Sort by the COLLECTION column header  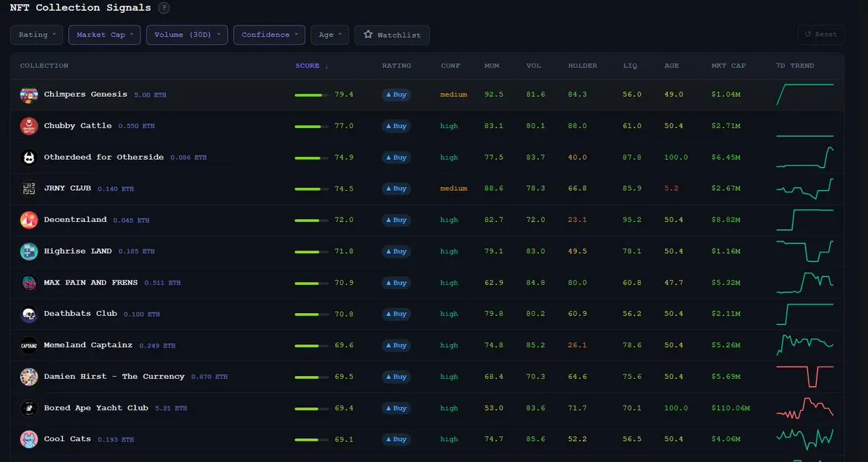tap(44, 66)
